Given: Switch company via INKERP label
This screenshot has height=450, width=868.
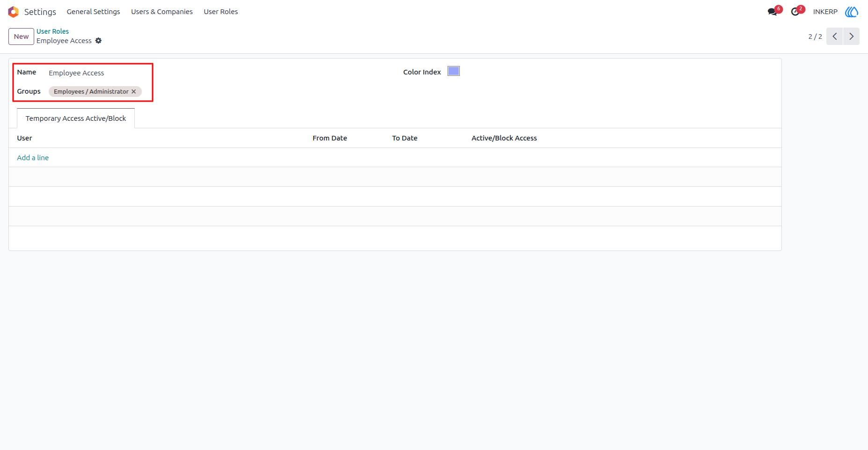Looking at the screenshot, I should (825, 12).
